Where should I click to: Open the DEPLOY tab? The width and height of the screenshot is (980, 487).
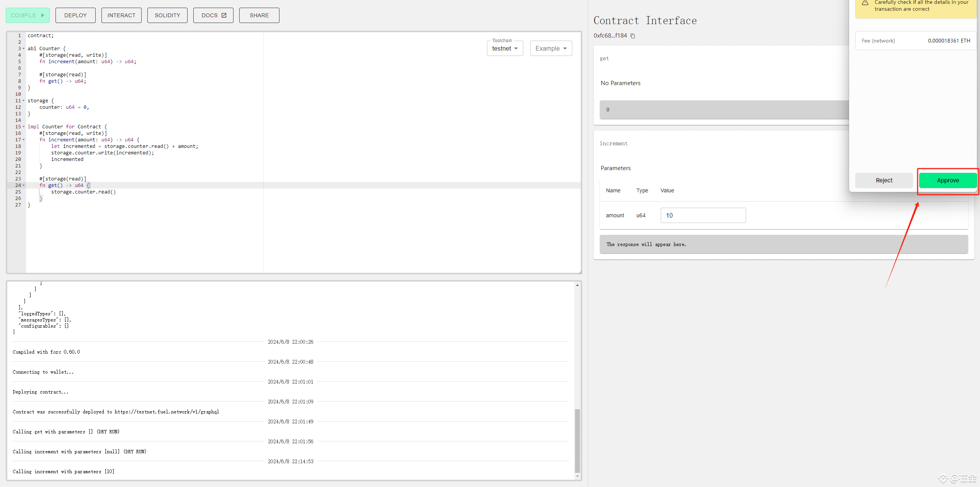pos(75,15)
